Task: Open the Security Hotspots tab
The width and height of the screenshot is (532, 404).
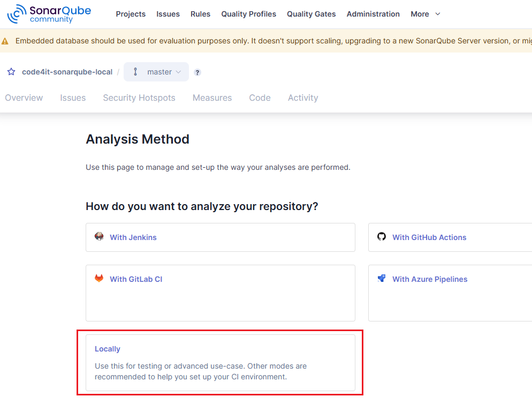Action: (139, 98)
